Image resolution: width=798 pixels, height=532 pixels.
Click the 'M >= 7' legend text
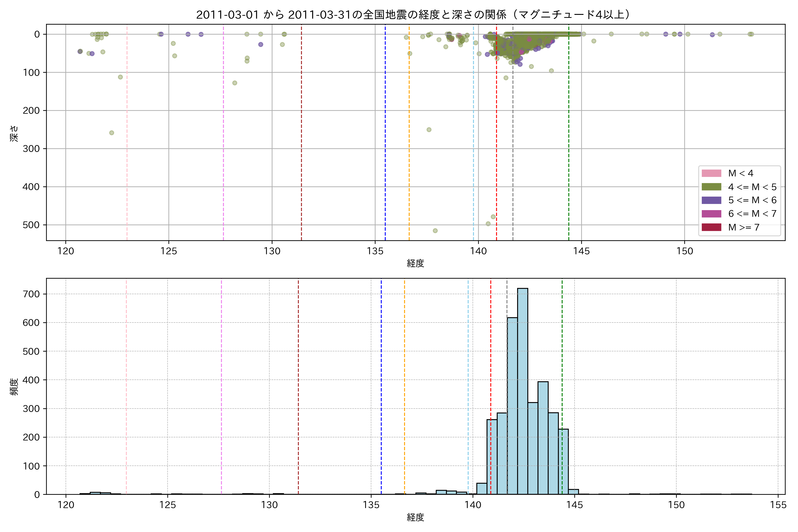point(744,227)
